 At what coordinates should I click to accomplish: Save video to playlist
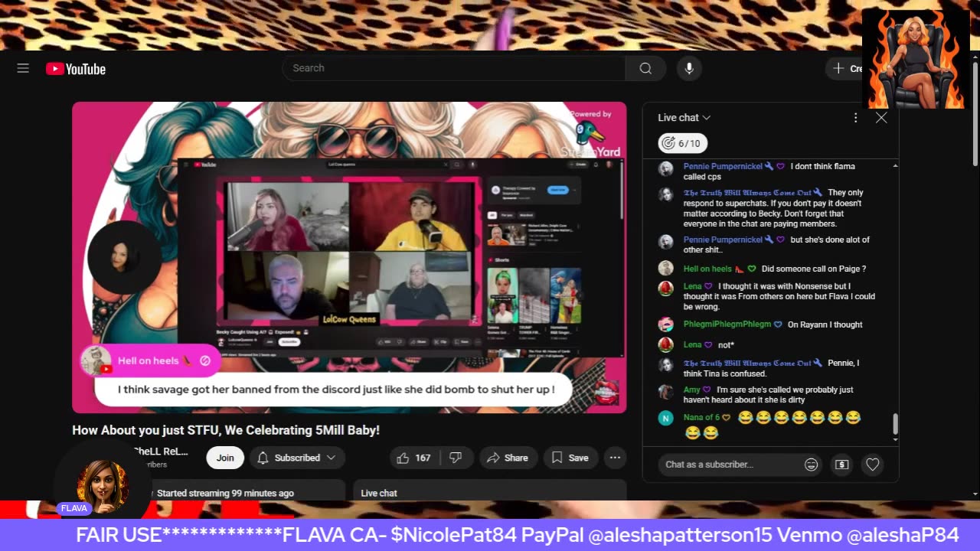click(x=571, y=458)
